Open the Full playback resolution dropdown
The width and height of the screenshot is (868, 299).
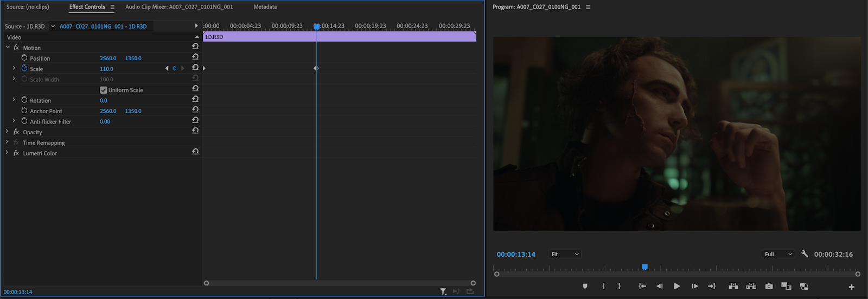tap(778, 254)
